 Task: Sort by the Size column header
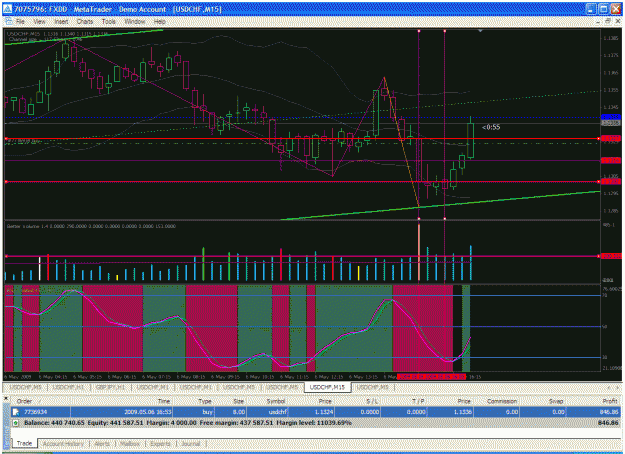238,401
